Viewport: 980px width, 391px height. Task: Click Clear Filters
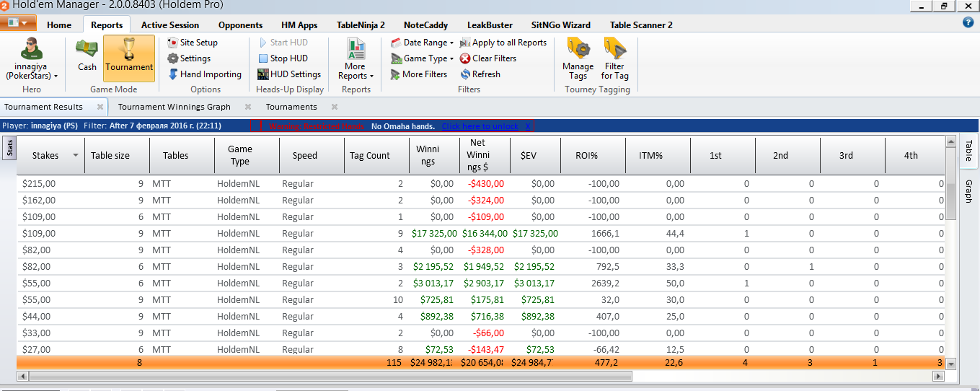click(488, 58)
